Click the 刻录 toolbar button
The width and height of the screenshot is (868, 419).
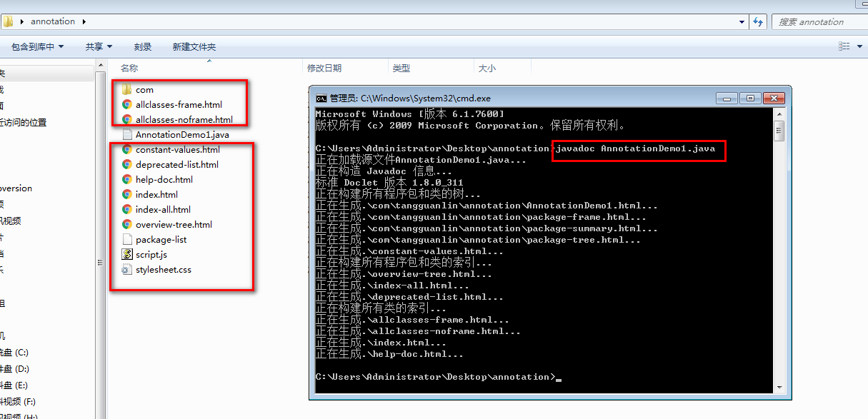point(143,46)
